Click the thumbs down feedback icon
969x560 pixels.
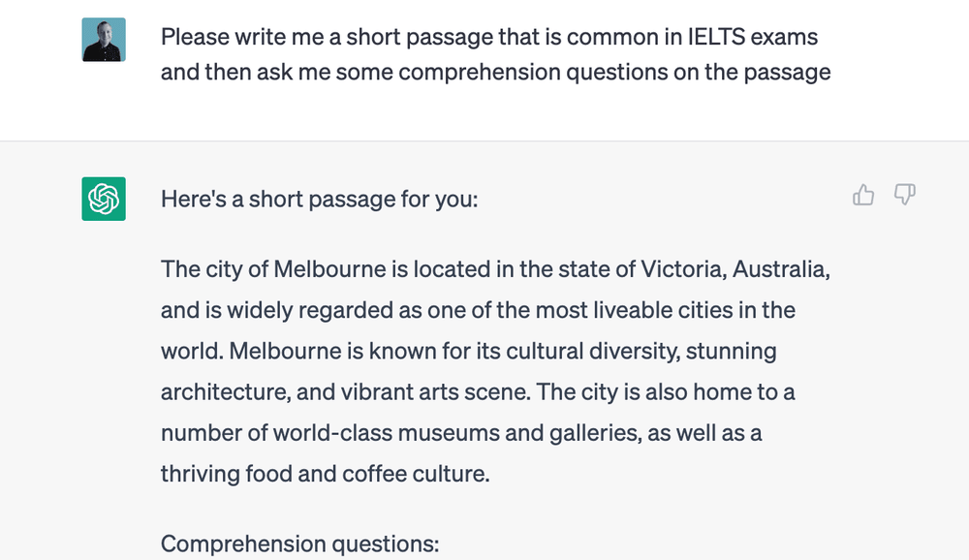pos(904,197)
